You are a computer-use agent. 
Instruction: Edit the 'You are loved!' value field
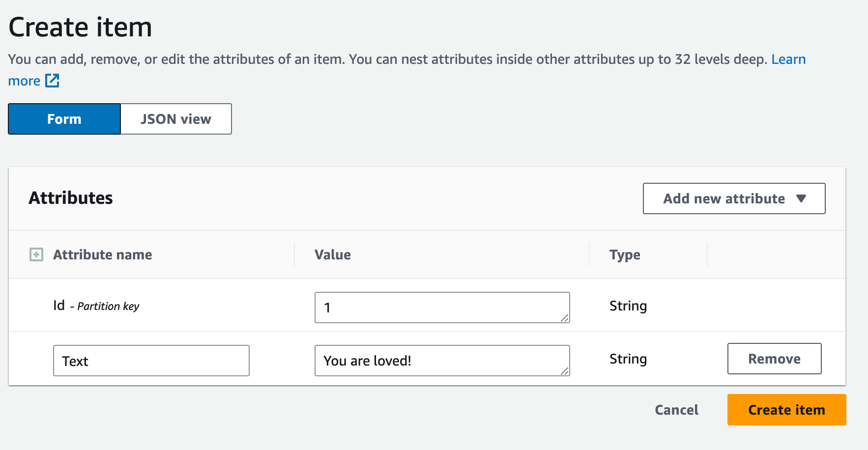click(442, 361)
